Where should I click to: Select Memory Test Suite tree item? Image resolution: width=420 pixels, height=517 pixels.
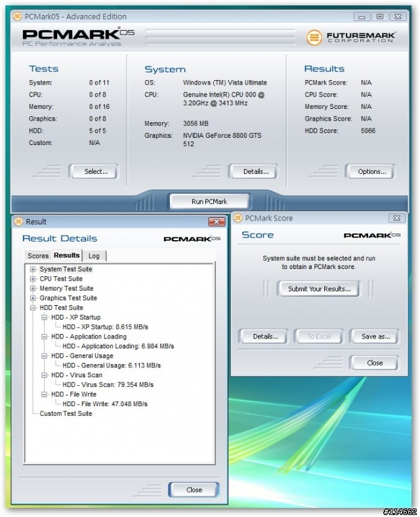tap(66, 288)
